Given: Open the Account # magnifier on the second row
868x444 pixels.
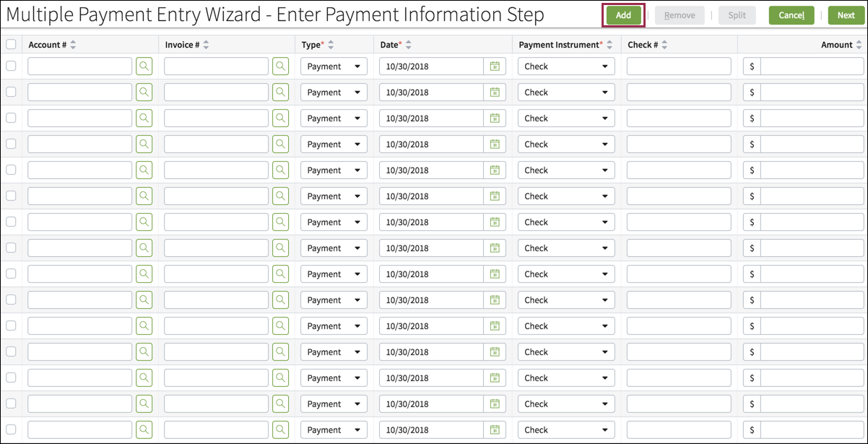Looking at the screenshot, I should [144, 92].
